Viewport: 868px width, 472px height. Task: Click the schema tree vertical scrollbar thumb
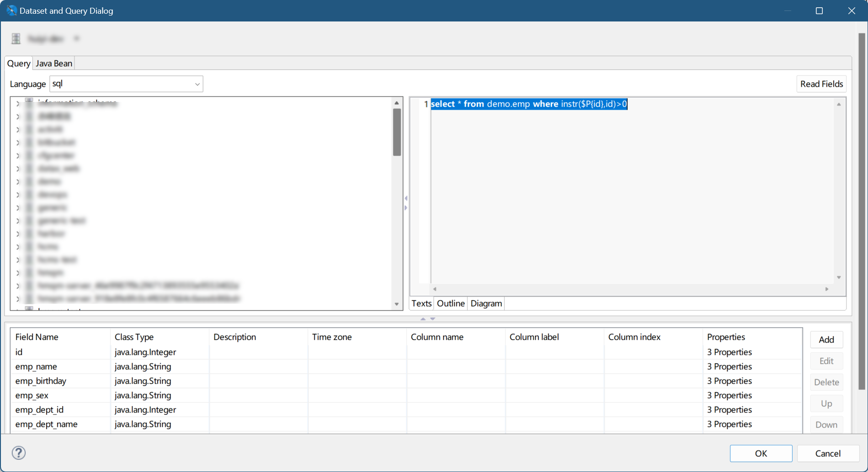(397, 133)
